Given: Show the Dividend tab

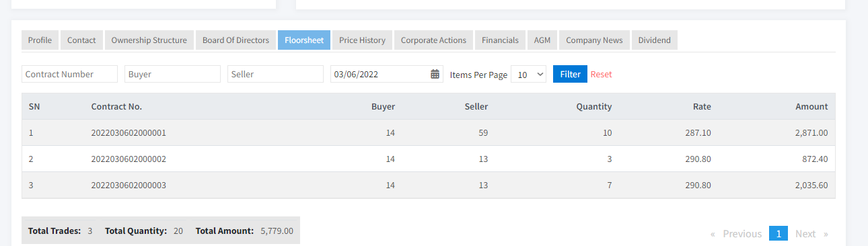Looking at the screenshot, I should pyautogui.click(x=655, y=40).
